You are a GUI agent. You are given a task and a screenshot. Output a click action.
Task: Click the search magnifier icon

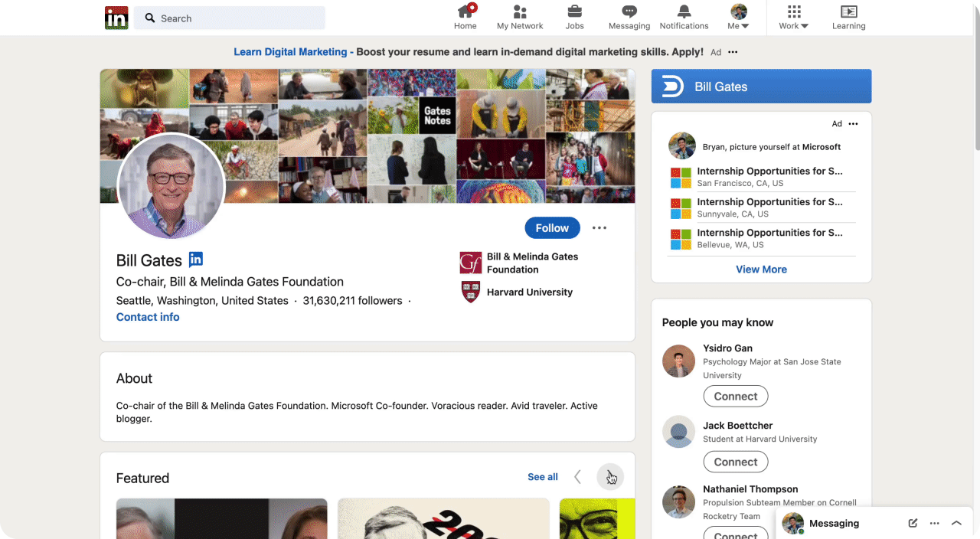[x=150, y=18]
